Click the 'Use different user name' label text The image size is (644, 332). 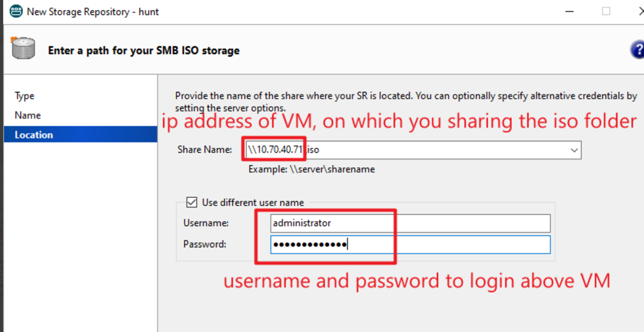click(x=253, y=203)
